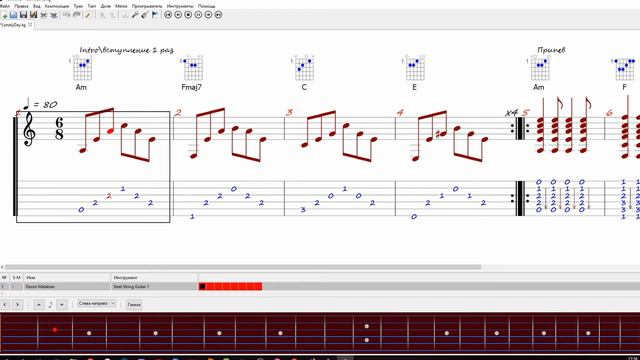Click the first black measure block in track timeline

pyautogui.click(x=202, y=287)
